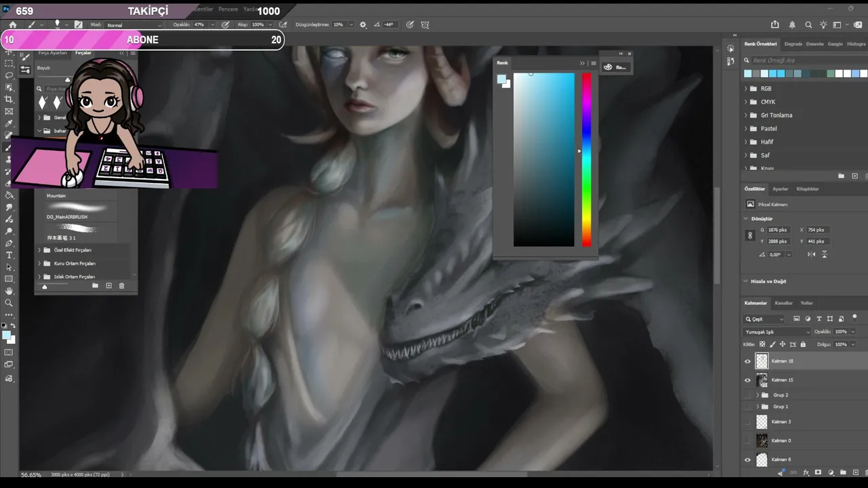Hide the Katman 15 layer
The height and width of the screenshot is (488, 868).
748,380
